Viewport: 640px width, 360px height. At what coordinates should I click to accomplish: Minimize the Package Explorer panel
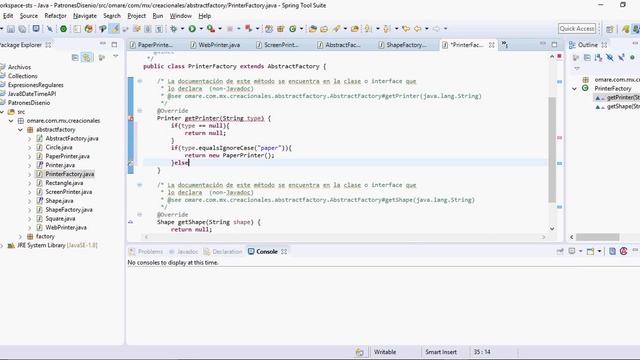coord(102,44)
